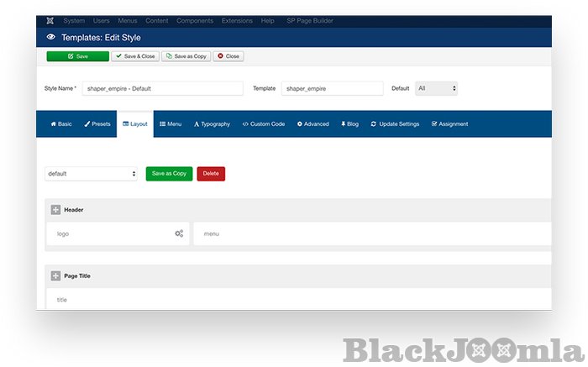
Task: Open the Typography tab
Action: tap(212, 124)
